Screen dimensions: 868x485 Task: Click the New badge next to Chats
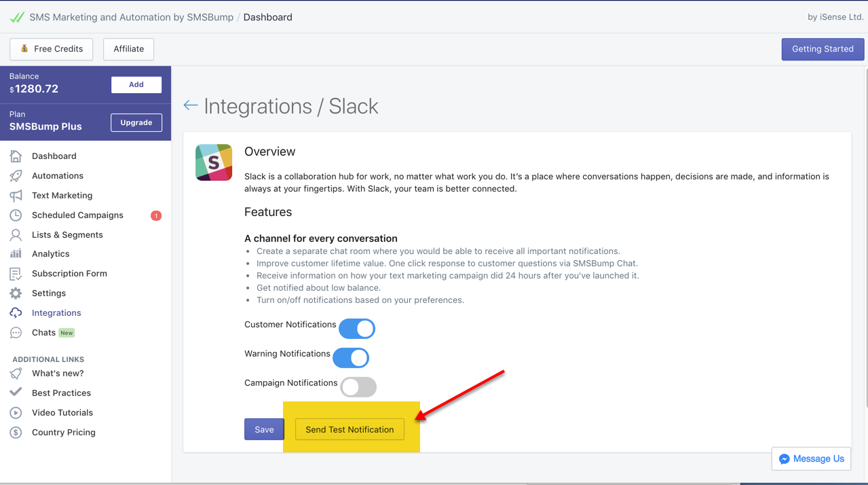point(67,333)
